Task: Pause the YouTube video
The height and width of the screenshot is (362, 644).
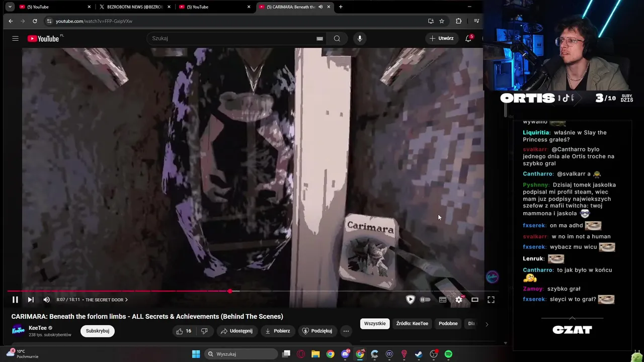Action: click(15, 300)
